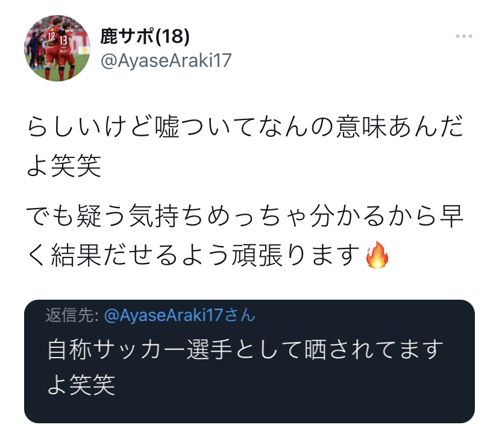Image resolution: width=499 pixels, height=448 pixels.
Task: Click the 返信先: label in the quote
Action: (x=72, y=315)
